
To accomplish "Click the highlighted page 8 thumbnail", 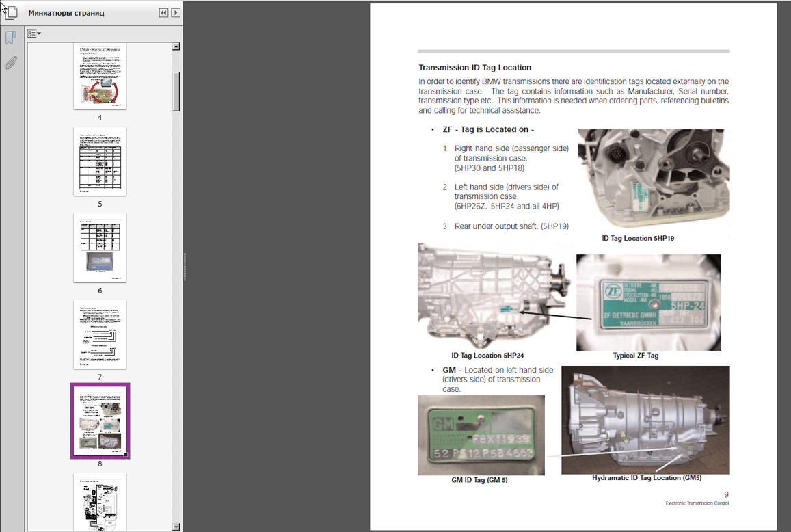I will tap(100, 421).
